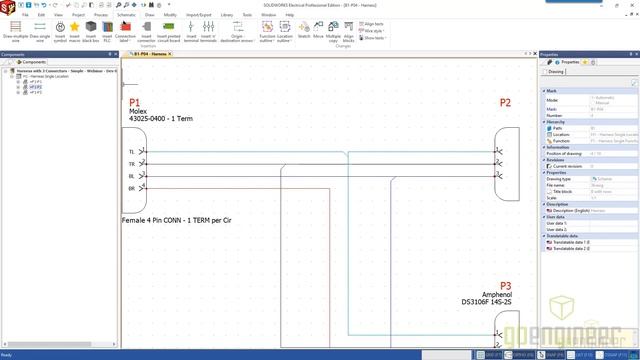The height and width of the screenshot is (360, 640).
Task: Open the Wire style dropdown
Action: [372, 31]
